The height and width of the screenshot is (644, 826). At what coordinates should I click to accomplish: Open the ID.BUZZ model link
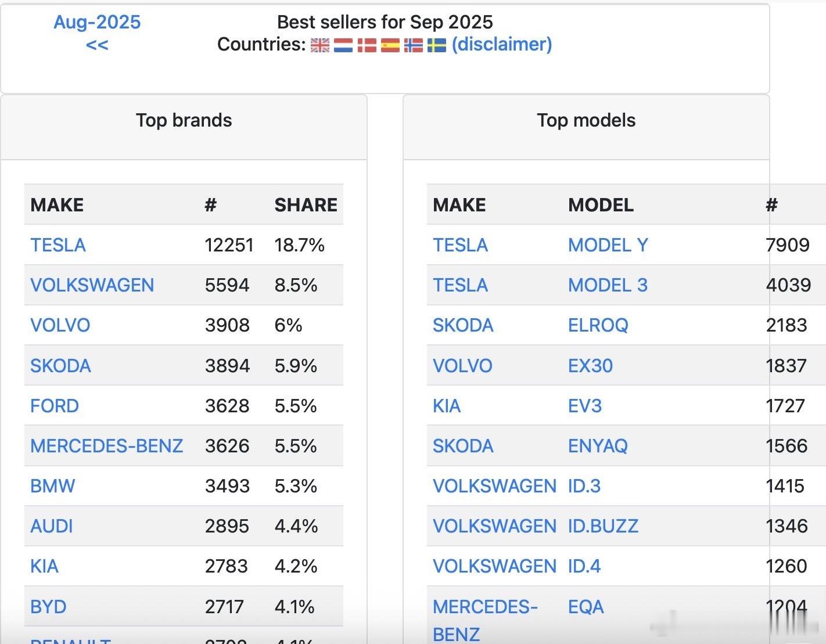tap(603, 526)
